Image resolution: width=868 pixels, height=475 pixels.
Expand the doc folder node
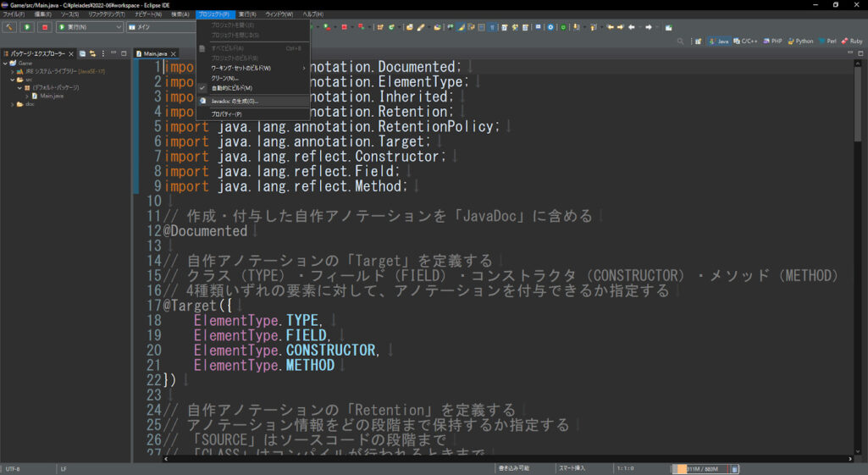coord(12,104)
